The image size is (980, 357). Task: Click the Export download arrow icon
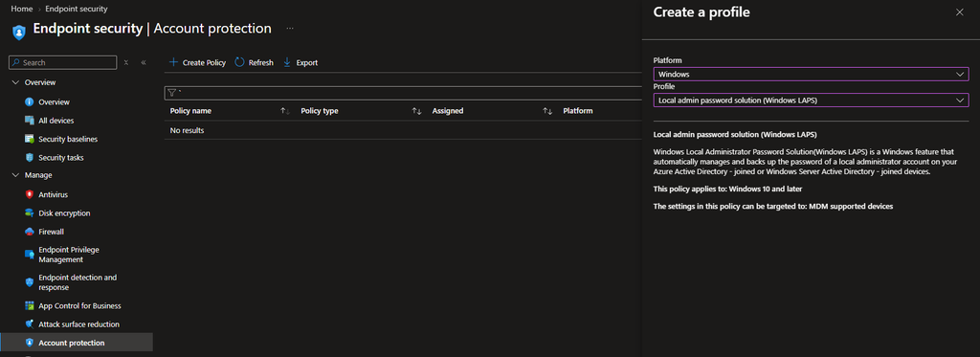coord(287,62)
